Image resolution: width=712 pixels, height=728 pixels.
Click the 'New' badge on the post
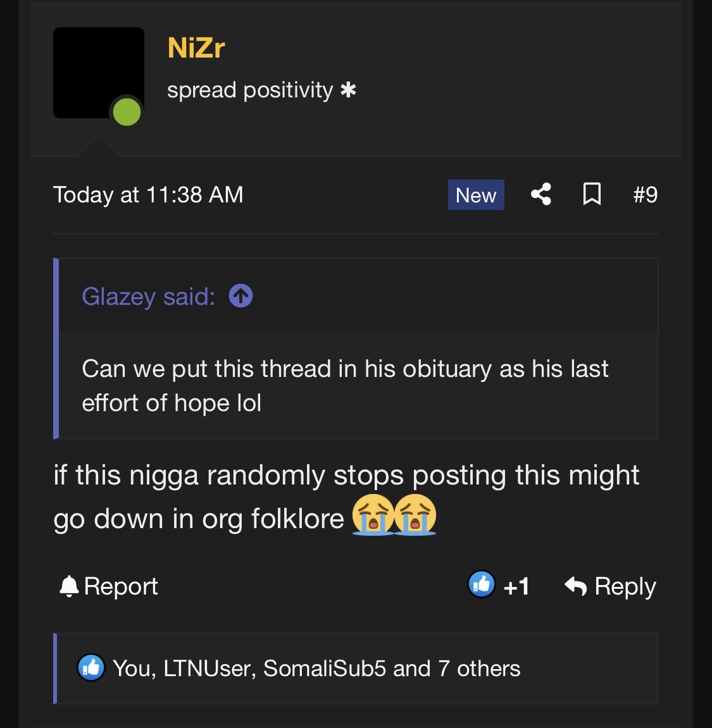(x=476, y=195)
